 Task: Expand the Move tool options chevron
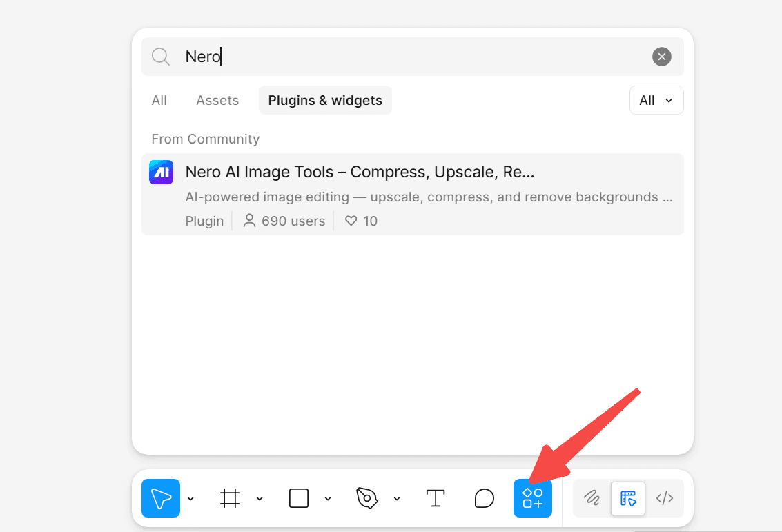[190, 499]
